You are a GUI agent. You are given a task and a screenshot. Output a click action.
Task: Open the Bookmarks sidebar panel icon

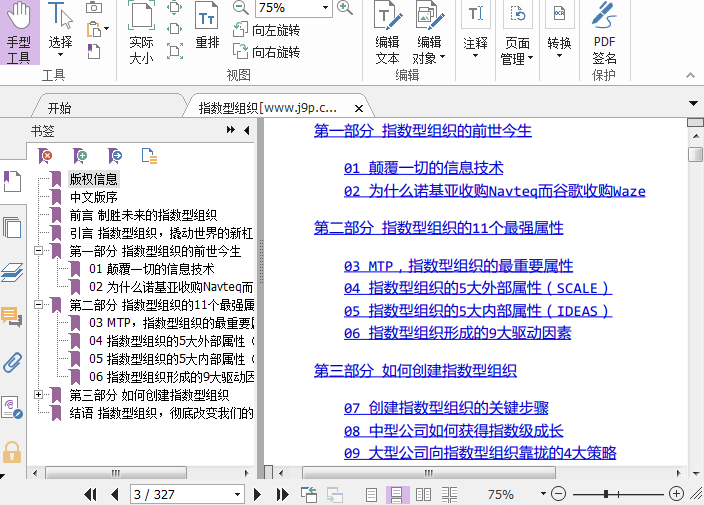coord(12,181)
